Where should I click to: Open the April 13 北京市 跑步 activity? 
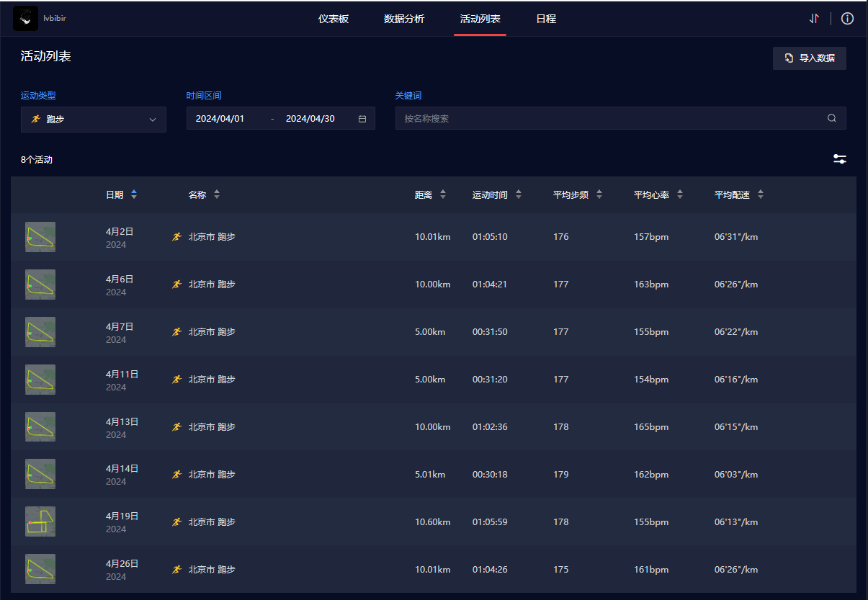pyautogui.click(x=212, y=427)
